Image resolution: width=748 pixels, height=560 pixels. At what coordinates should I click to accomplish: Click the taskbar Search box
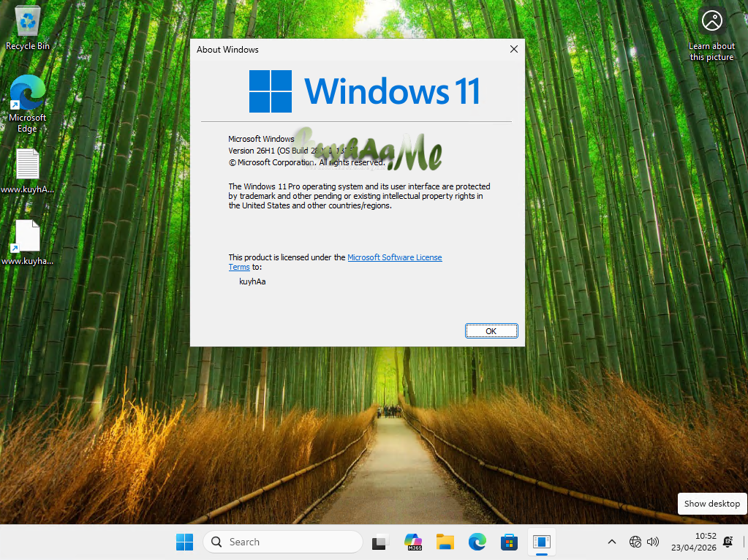click(x=283, y=542)
